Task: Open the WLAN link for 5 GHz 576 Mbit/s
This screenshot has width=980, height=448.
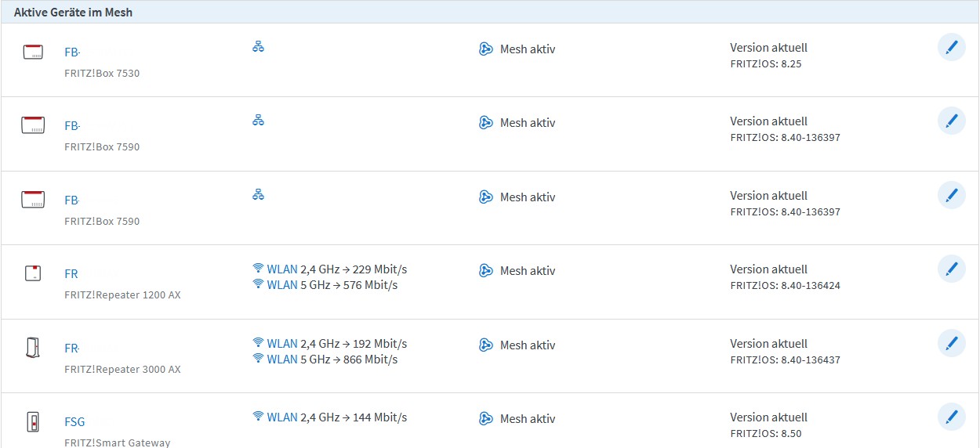Action: (282, 285)
